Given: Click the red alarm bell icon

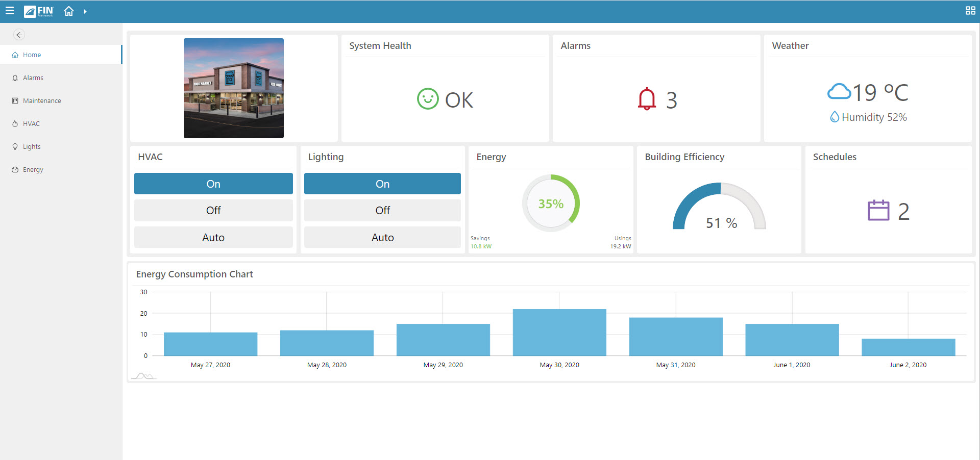Looking at the screenshot, I should pos(647,99).
